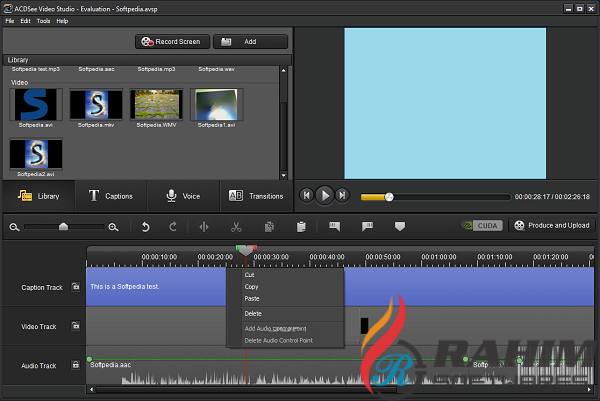The image size is (600, 401).
Task: Open the Edit menu
Action: [25, 21]
